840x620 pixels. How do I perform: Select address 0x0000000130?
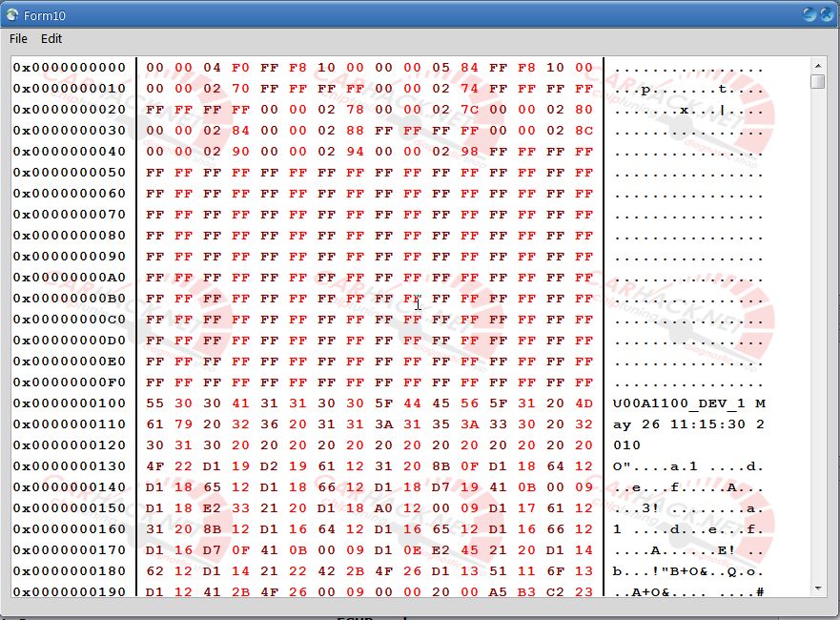(70, 466)
